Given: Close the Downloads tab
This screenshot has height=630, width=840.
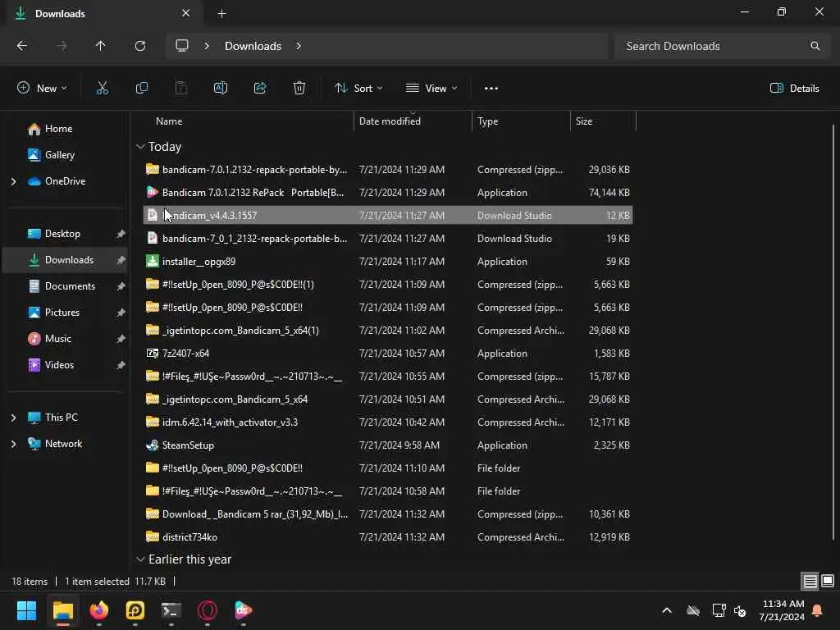Looking at the screenshot, I should click(x=186, y=13).
